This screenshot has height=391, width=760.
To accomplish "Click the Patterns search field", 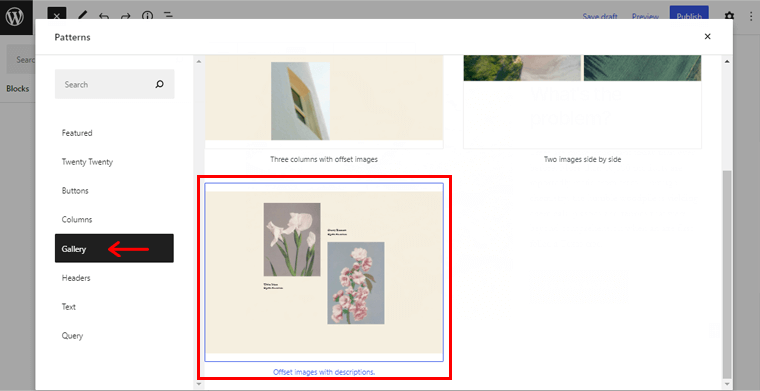I will [x=114, y=84].
